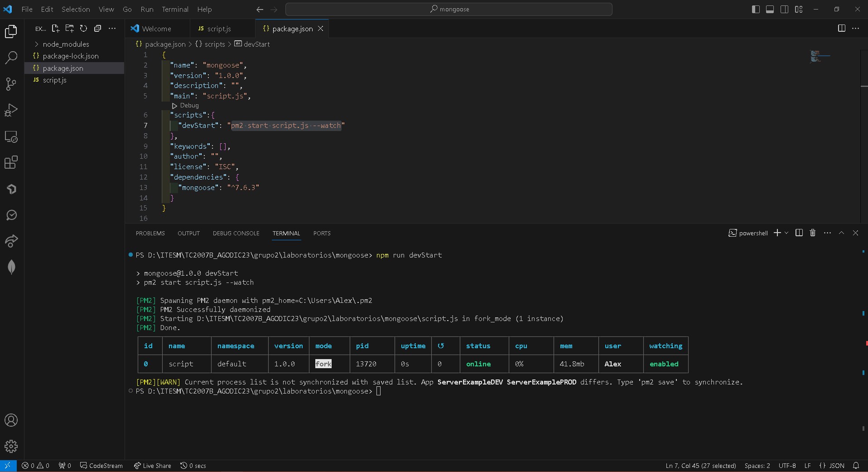
Task: Toggle bottom panel visibility
Action: [x=770, y=9]
